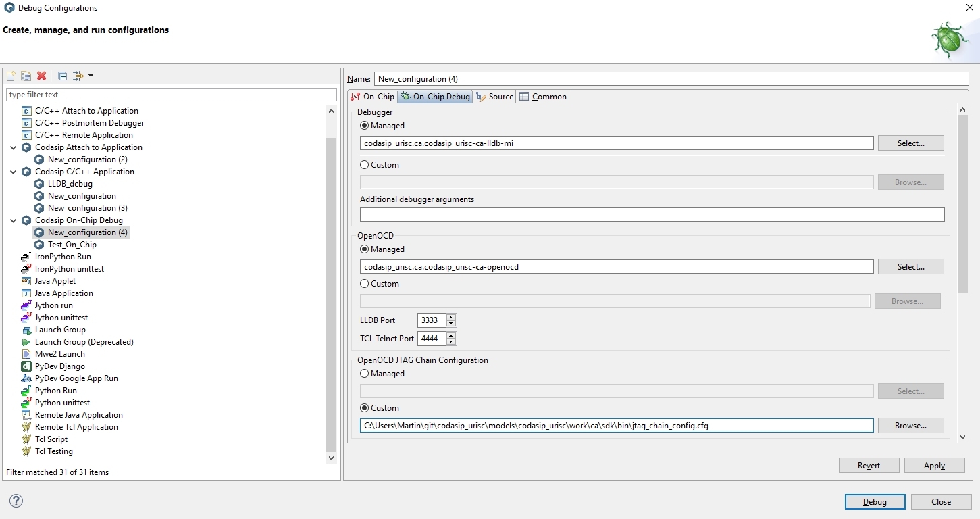The image size is (980, 519).
Task: Select the Custom radio under Debugger
Action: click(365, 165)
